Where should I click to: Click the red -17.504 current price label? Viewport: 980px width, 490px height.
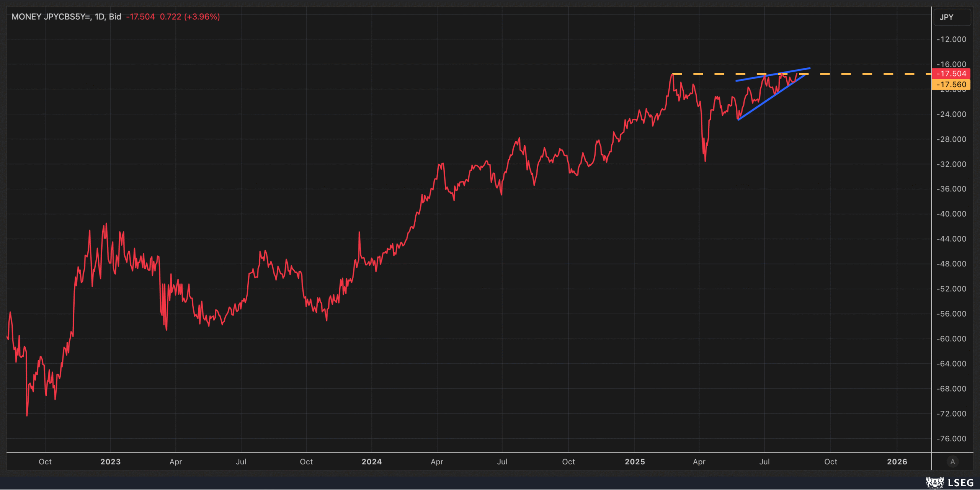pyautogui.click(x=951, y=73)
